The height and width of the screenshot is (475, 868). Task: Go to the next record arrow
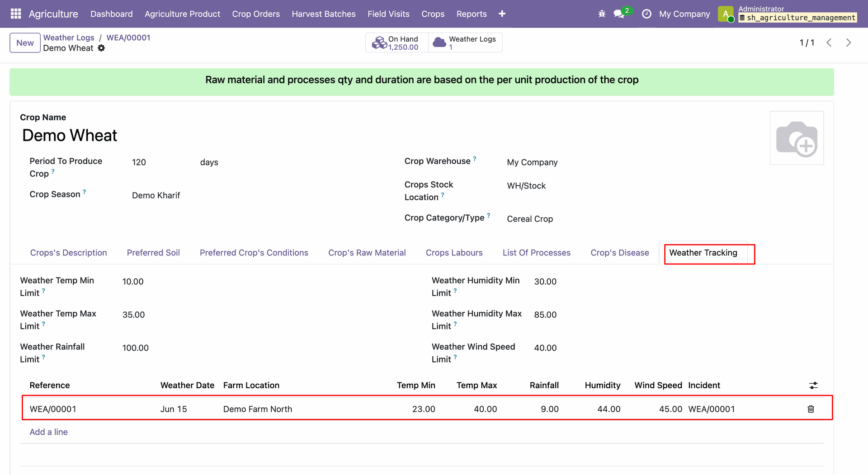(849, 42)
